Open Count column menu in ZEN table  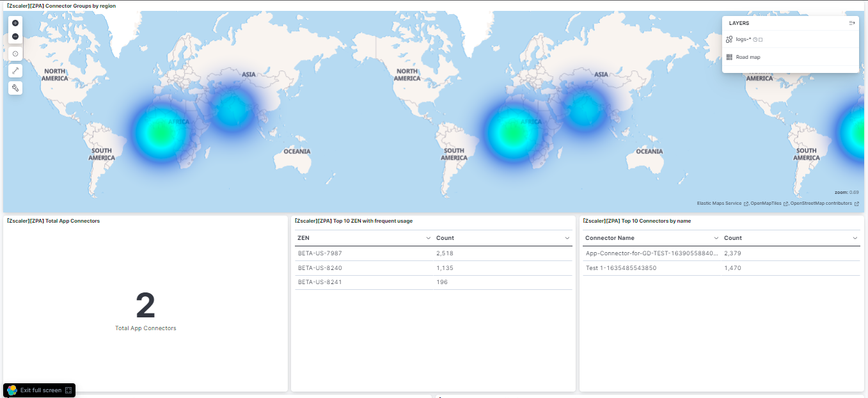pyautogui.click(x=567, y=238)
